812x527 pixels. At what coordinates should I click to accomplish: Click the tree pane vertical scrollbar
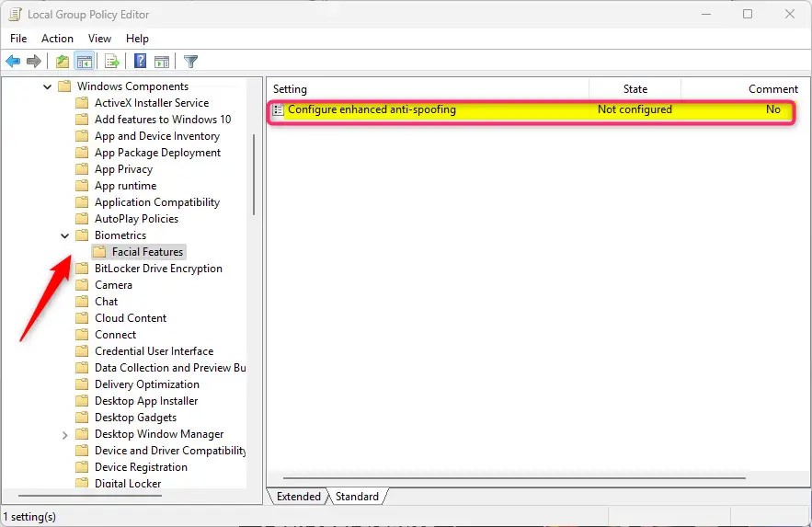254,175
